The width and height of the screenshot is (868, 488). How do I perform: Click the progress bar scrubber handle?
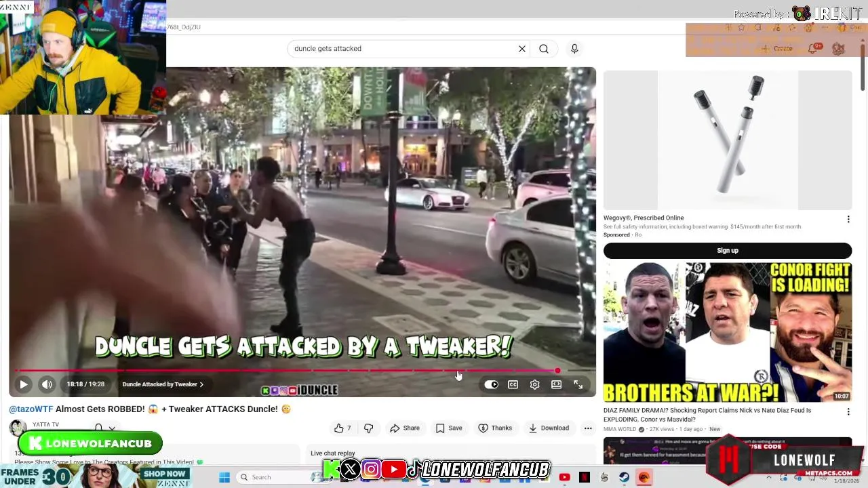tap(557, 371)
